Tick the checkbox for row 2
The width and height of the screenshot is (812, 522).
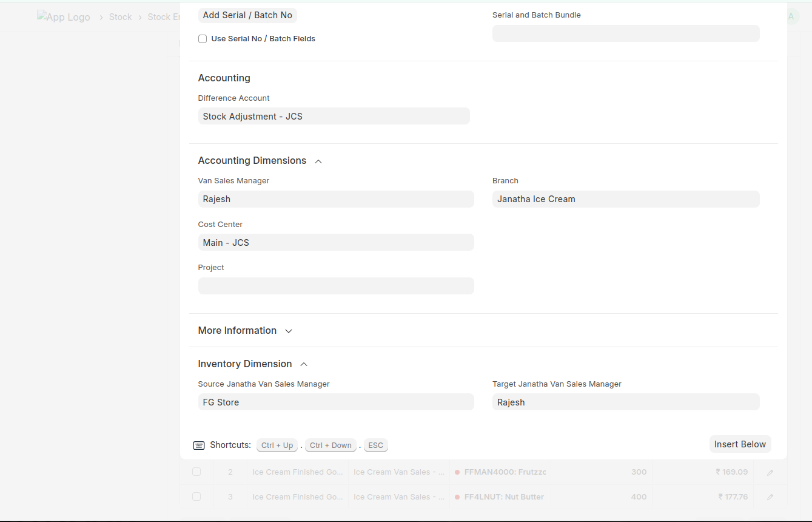tap(196, 472)
